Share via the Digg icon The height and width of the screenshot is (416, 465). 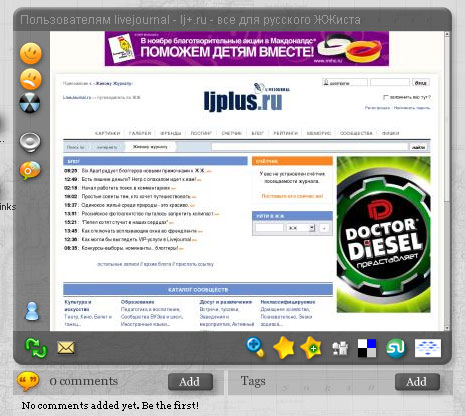340,349
